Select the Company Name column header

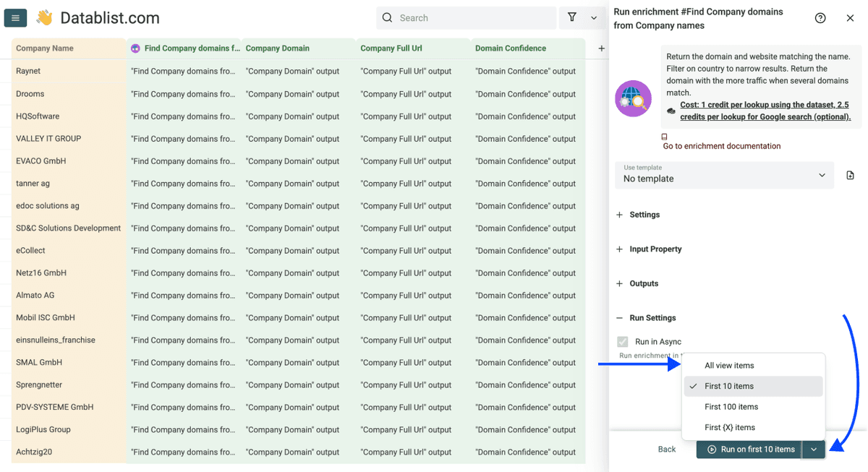click(x=69, y=48)
